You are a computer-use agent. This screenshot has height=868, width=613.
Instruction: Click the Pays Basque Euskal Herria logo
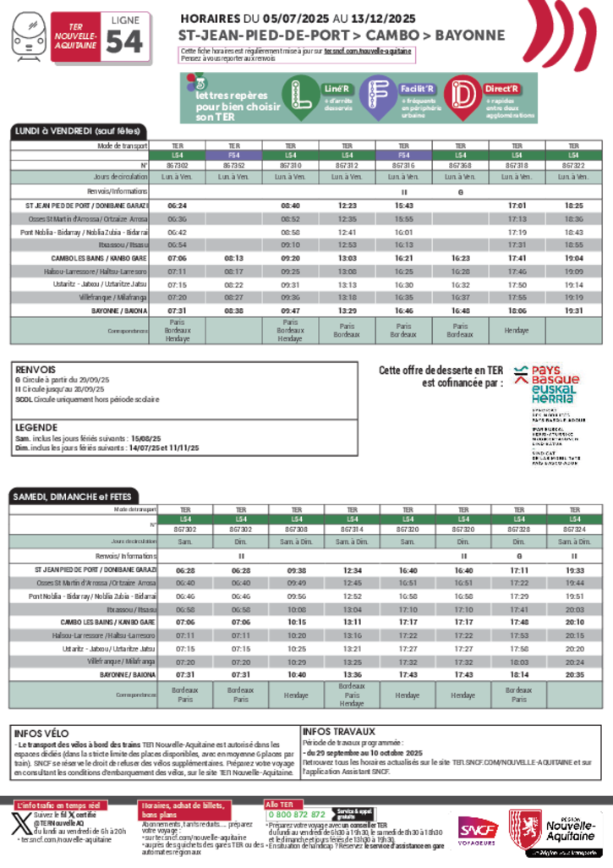pos(546,415)
